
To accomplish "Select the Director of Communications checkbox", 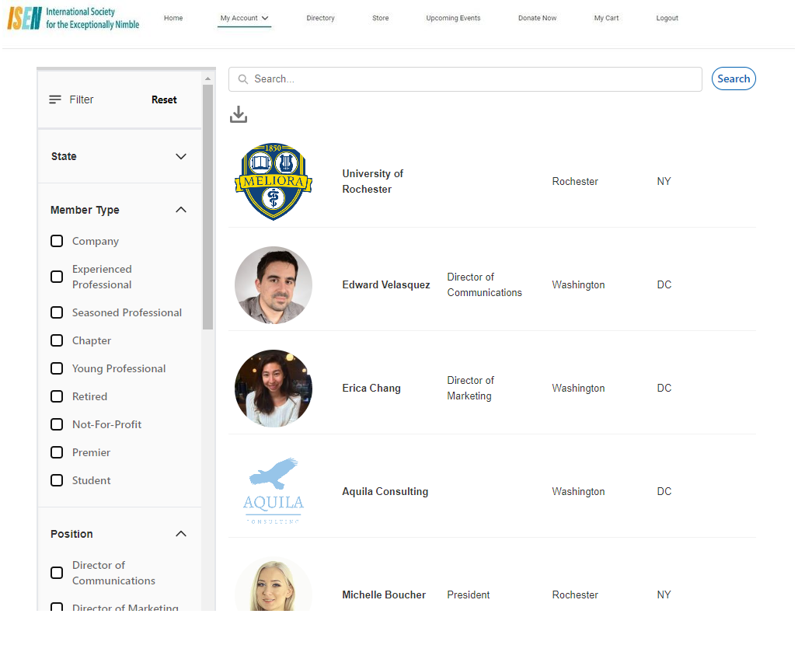I will pos(57,573).
